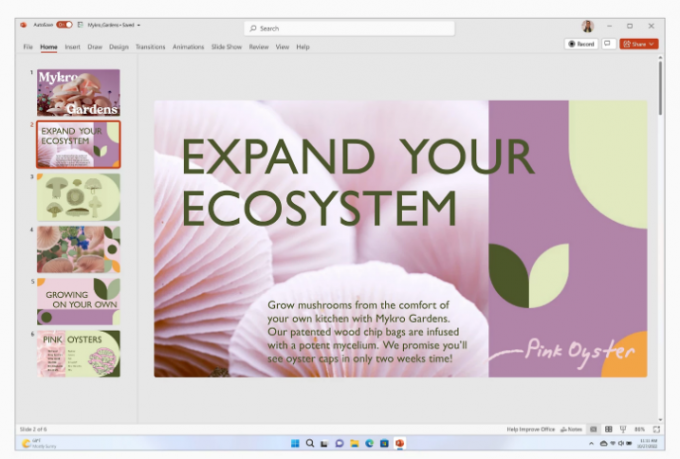Expand the system tray hidden icons chevron

click(591, 443)
